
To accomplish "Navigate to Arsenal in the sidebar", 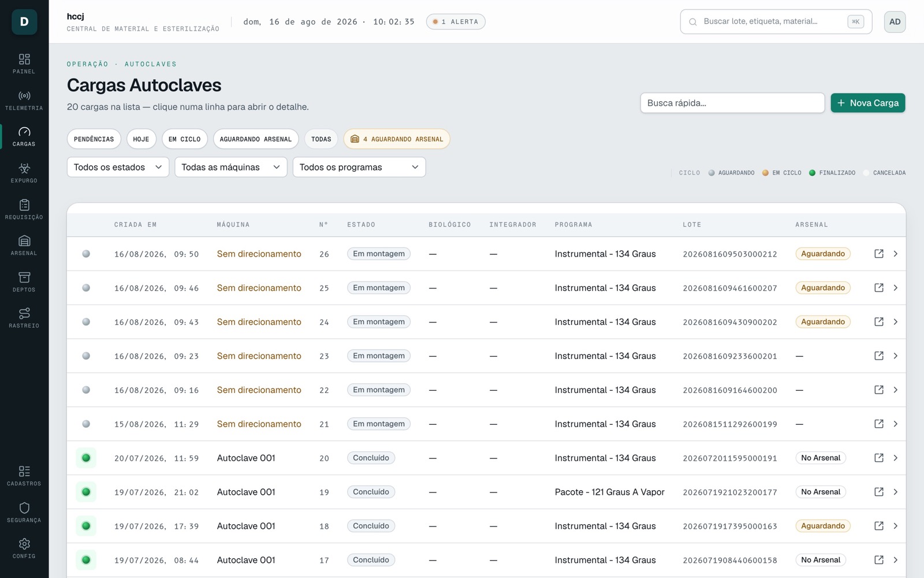I will pos(24,245).
